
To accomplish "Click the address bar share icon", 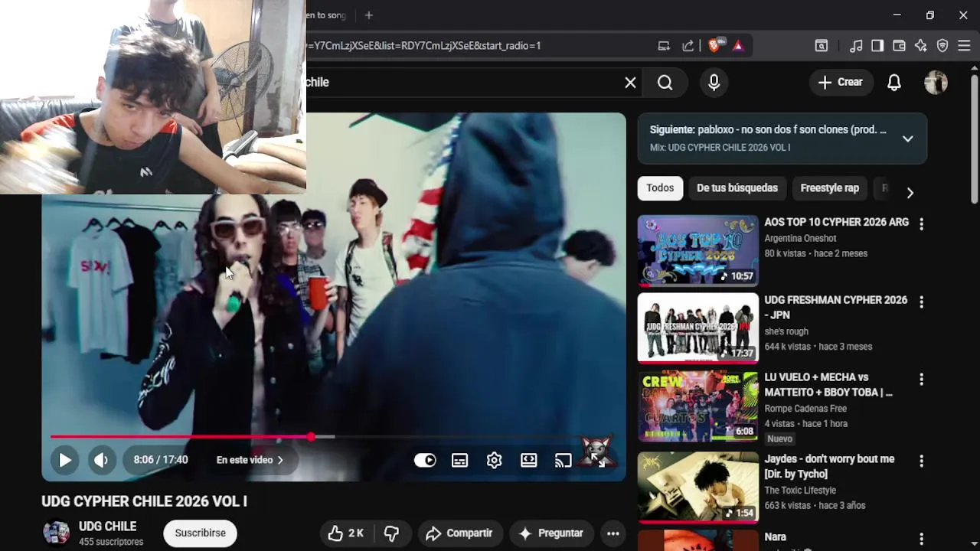I will coord(688,46).
